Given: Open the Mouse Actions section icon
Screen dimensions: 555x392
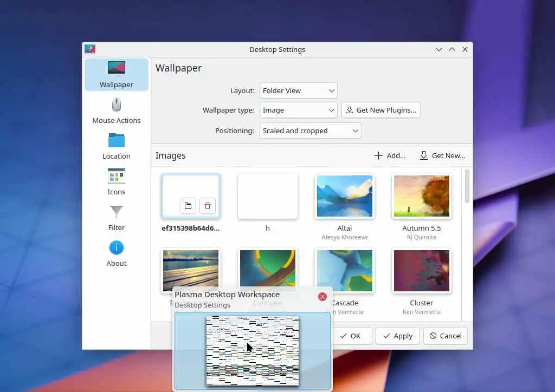Looking at the screenshot, I should [117, 104].
